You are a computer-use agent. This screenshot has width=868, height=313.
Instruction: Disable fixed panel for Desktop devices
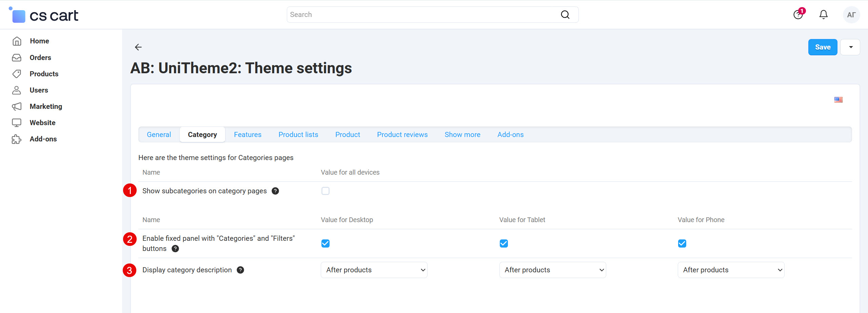[x=325, y=243]
